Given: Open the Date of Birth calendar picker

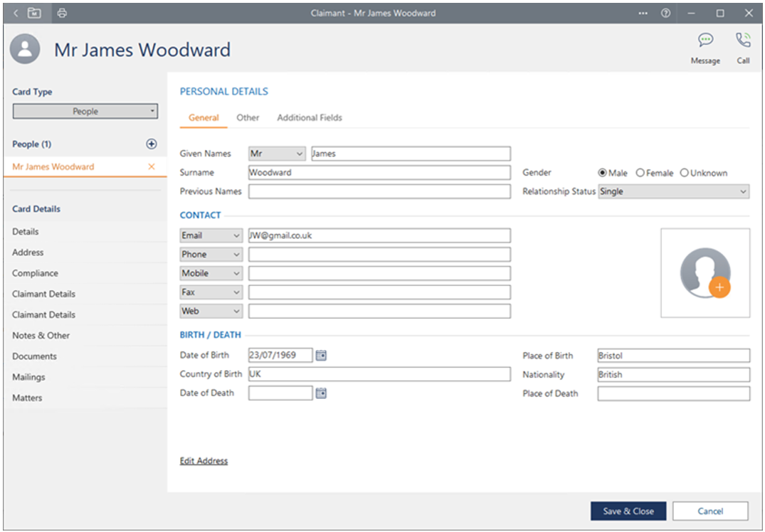Looking at the screenshot, I should (x=321, y=356).
